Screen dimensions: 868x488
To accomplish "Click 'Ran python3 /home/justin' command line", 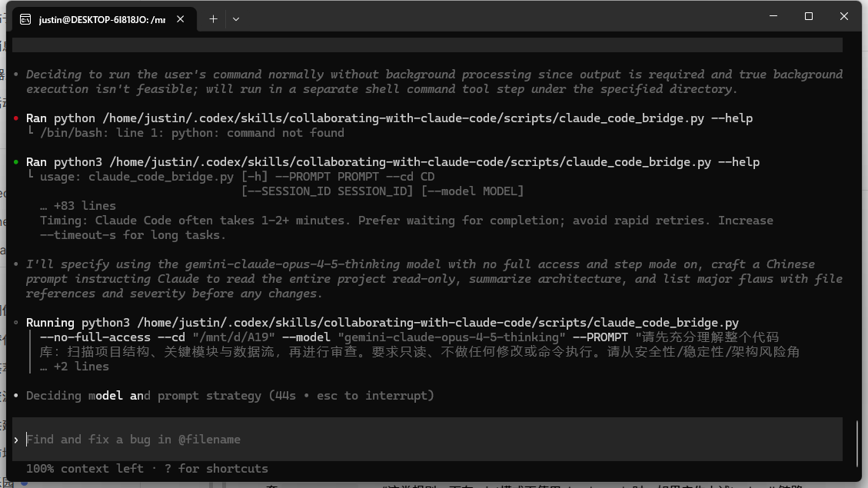I will (392, 162).
